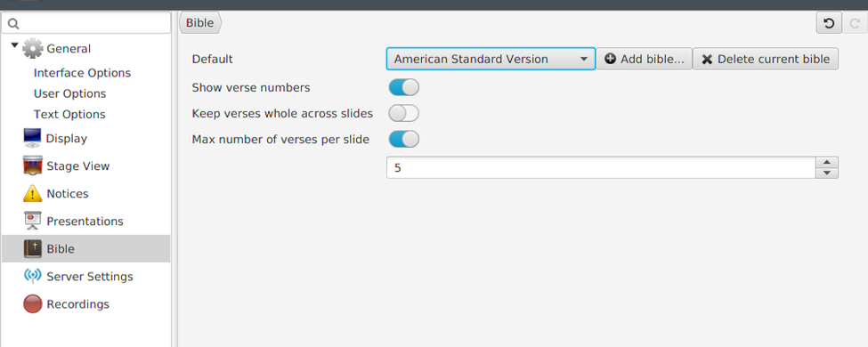Disable the Show verse numbers toggle
This screenshot has height=347, width=868.
[x=403, y=87]
